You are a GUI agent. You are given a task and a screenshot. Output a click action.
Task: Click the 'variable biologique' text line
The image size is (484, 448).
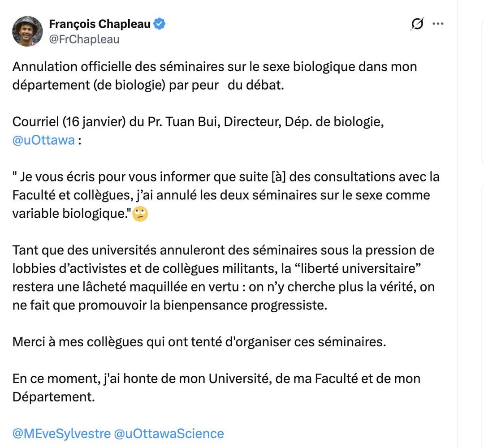point(72,213)
